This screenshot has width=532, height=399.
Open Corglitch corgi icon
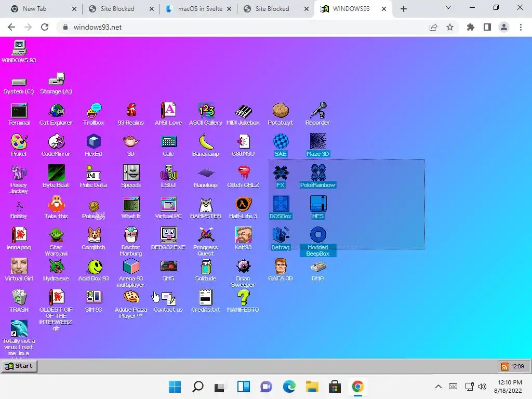click(94, 239)
